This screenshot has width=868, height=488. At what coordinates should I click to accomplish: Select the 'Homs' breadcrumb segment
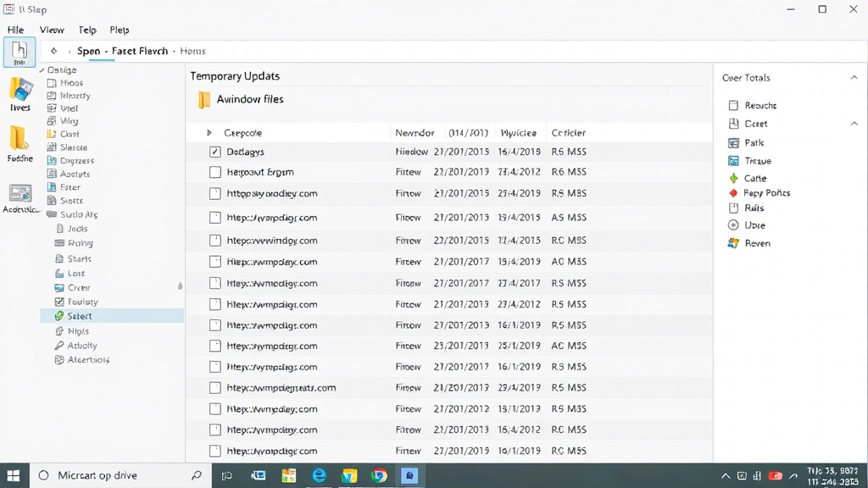pyautogui.click(x=192, y=51)
